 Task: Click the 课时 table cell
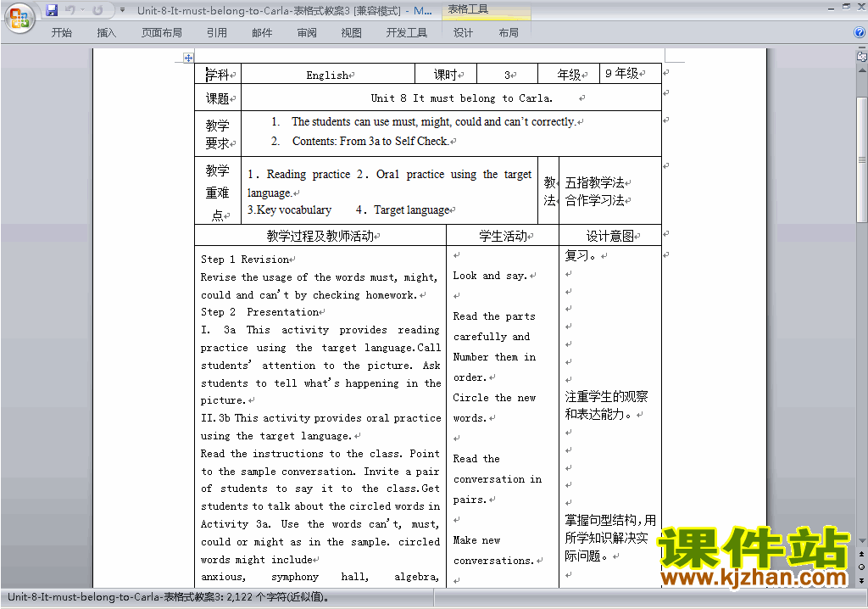pos(446,75)
